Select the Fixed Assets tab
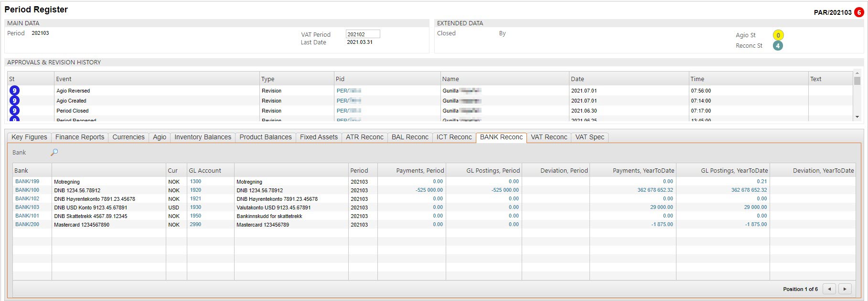The width and height of the screenshot is (868, 301). pos(319,137)
